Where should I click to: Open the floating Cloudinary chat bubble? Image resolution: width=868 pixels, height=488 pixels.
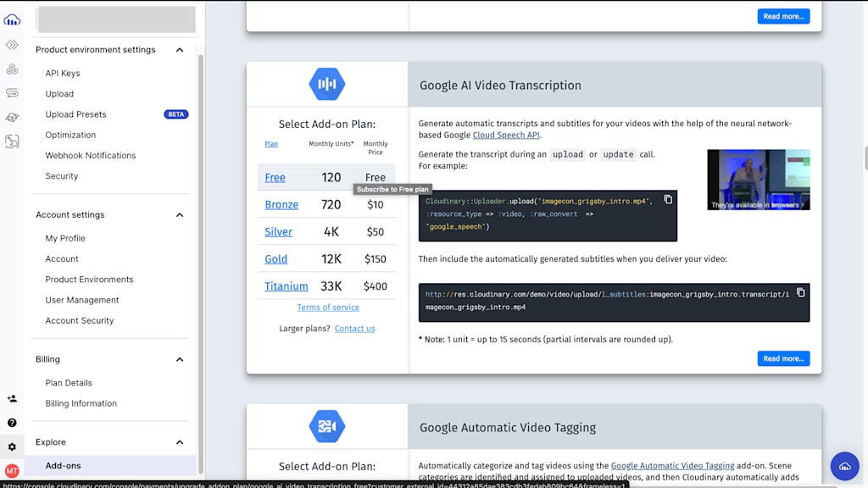pyautogui.click(x=845, y=466)
